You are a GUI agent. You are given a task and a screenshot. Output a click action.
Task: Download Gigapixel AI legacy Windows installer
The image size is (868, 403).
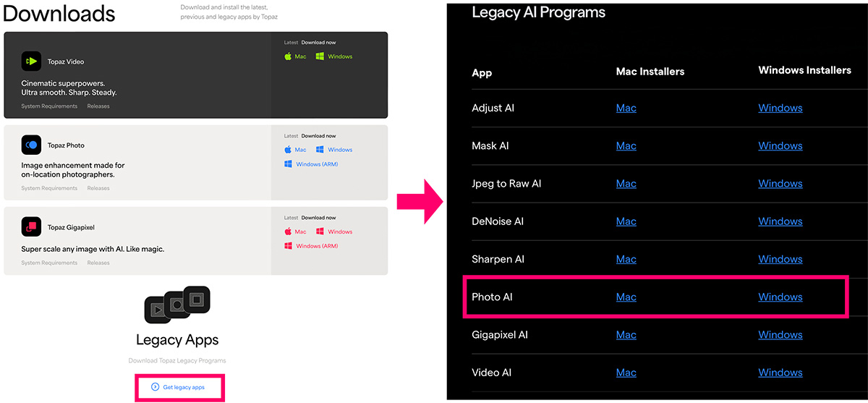pyautogui.click(x=780, y=335)
